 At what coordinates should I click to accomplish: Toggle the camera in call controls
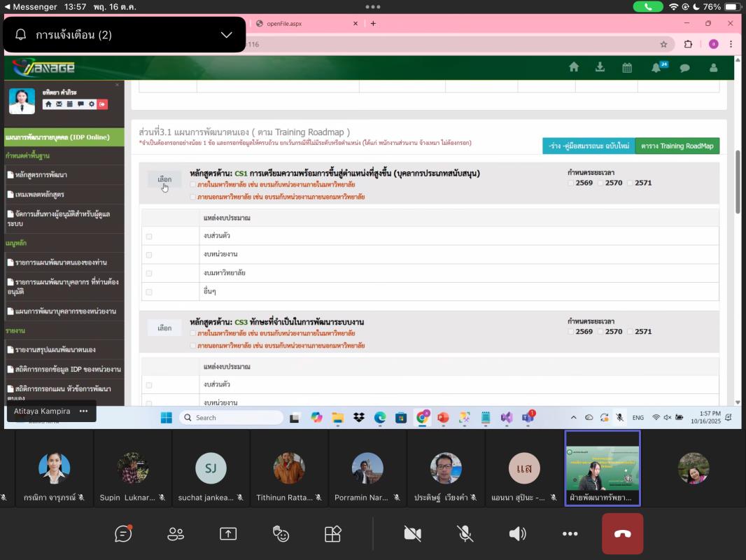coord(412,534)
